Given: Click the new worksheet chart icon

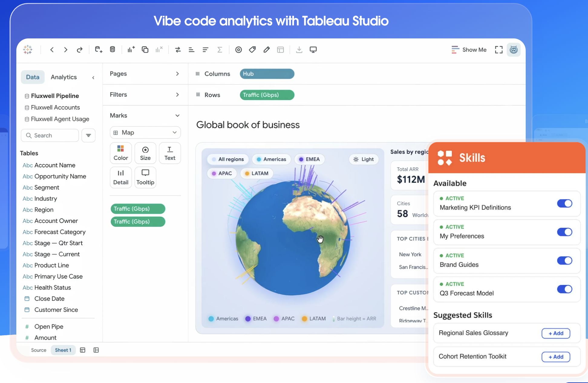Looking at the screenshot, I should tap(131, 50).
